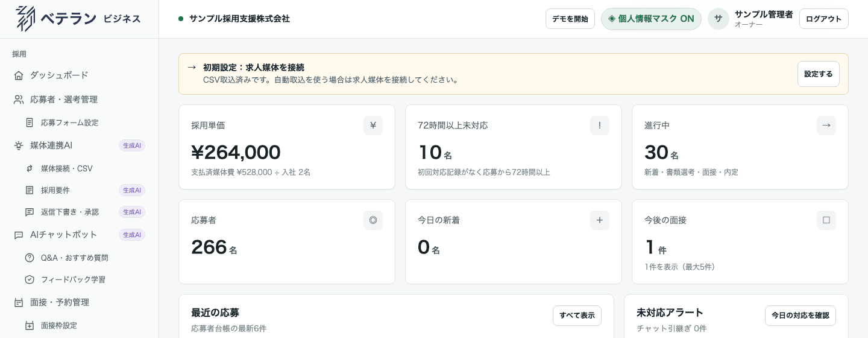
Task: Click the 生成AI badge beside 返信下書き・承認
Action: click(132, 212)
